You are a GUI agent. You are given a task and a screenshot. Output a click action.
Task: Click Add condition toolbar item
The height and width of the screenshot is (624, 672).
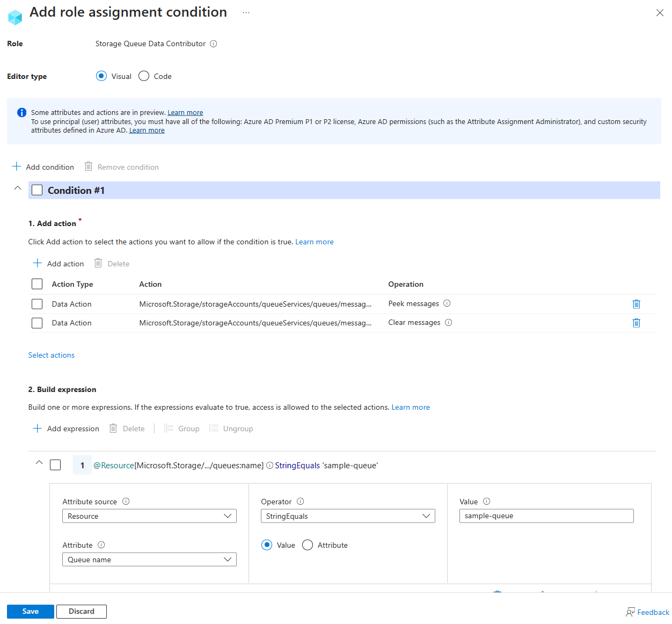[43, 167]
